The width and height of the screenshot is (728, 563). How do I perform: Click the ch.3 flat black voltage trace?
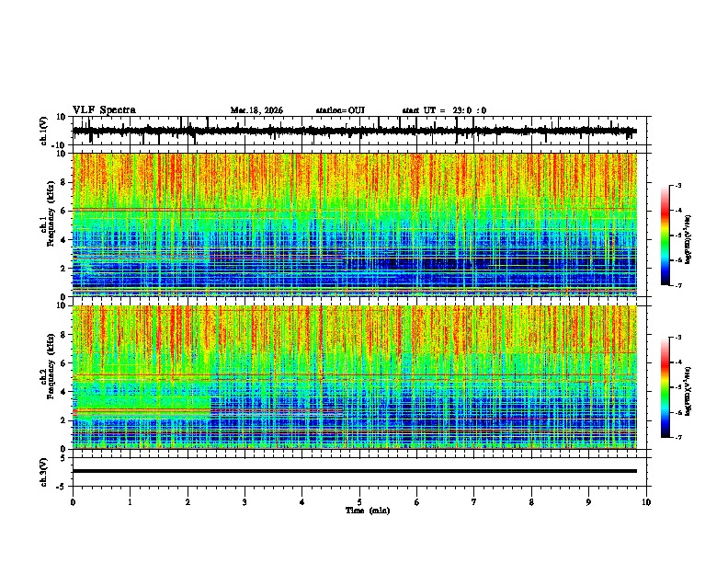tap(354, 471)
